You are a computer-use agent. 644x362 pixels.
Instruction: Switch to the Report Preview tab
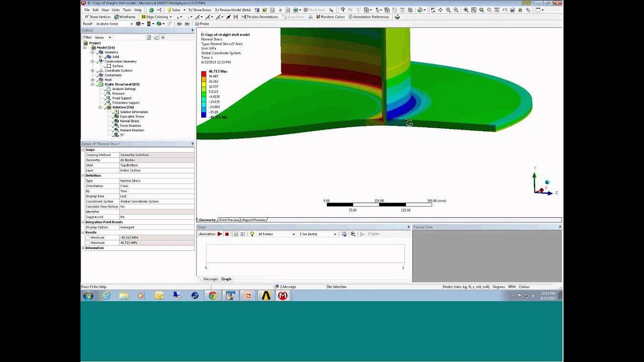[254, 220]
